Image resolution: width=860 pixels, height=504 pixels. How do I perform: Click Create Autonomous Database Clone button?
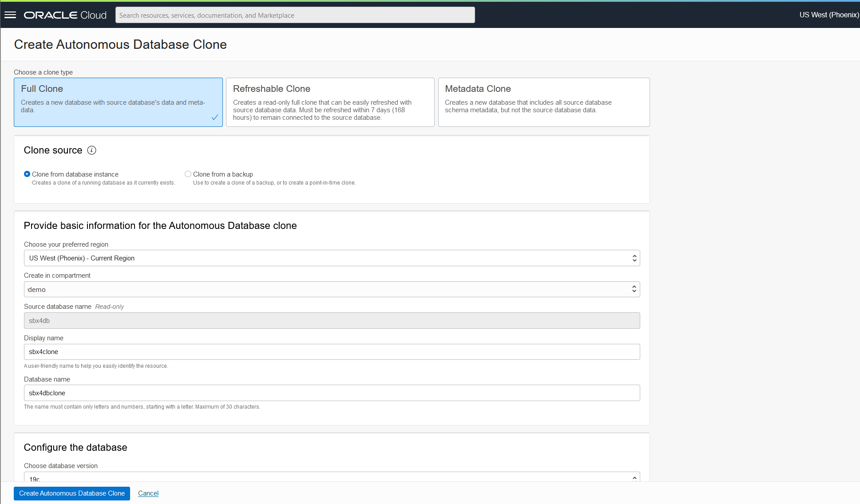tap(72, 493)
